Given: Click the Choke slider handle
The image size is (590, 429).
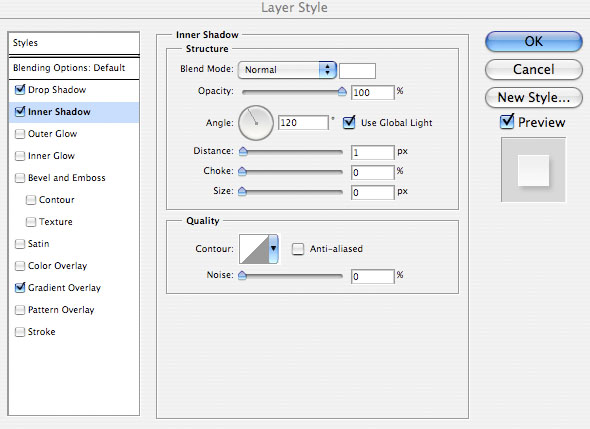Looking at the screenshot, I should pos(243,172).
